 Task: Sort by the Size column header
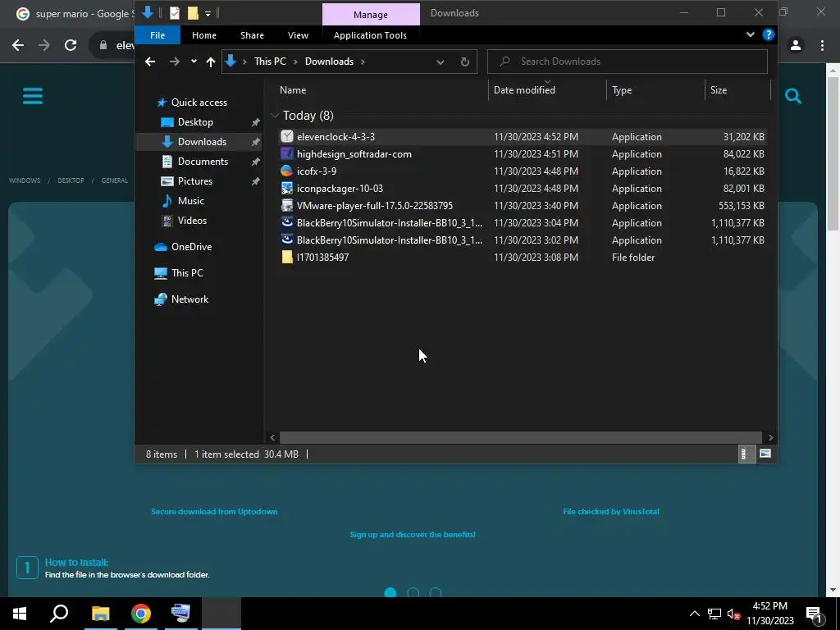737,90
